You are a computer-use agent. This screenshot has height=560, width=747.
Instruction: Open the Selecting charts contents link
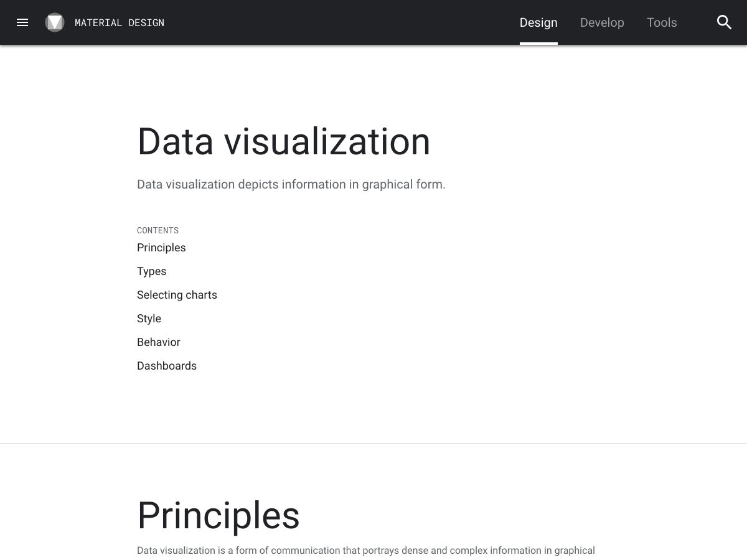click(x=177, y=295)
